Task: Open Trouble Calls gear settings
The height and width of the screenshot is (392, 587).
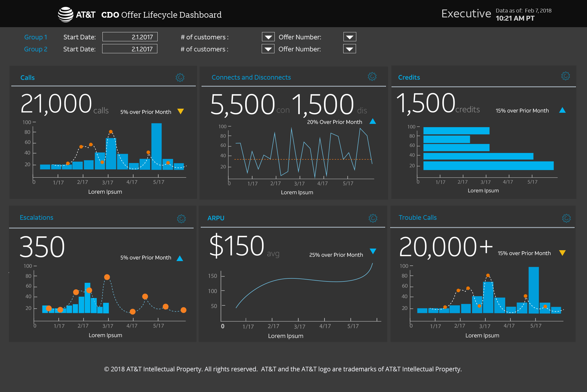Action: (x=566, y=218)
